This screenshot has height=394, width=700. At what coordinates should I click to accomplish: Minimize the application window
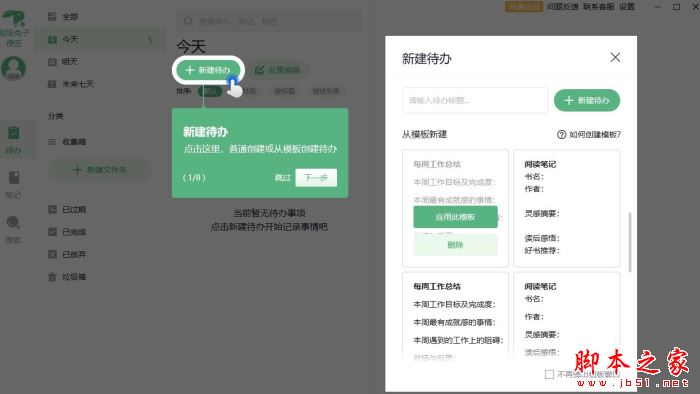click(658, 6)
